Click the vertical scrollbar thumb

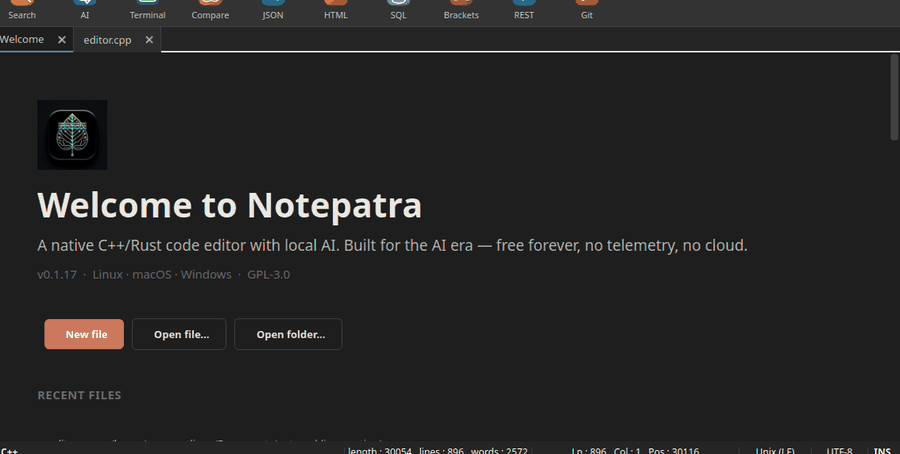894,97
